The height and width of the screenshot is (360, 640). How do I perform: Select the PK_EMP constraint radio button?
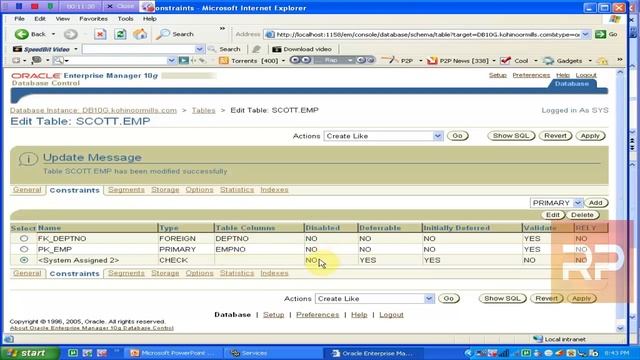point(24,249)
